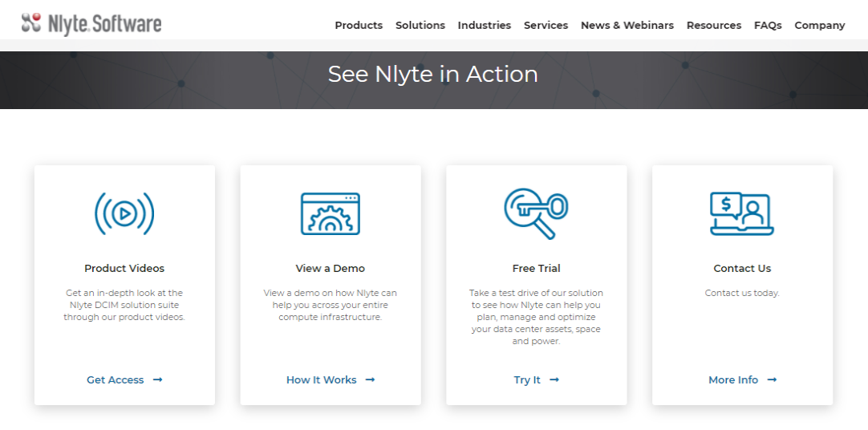Viewport: 868px width, 430px height.
Task: Open the Resources menu
Action: 713,26
